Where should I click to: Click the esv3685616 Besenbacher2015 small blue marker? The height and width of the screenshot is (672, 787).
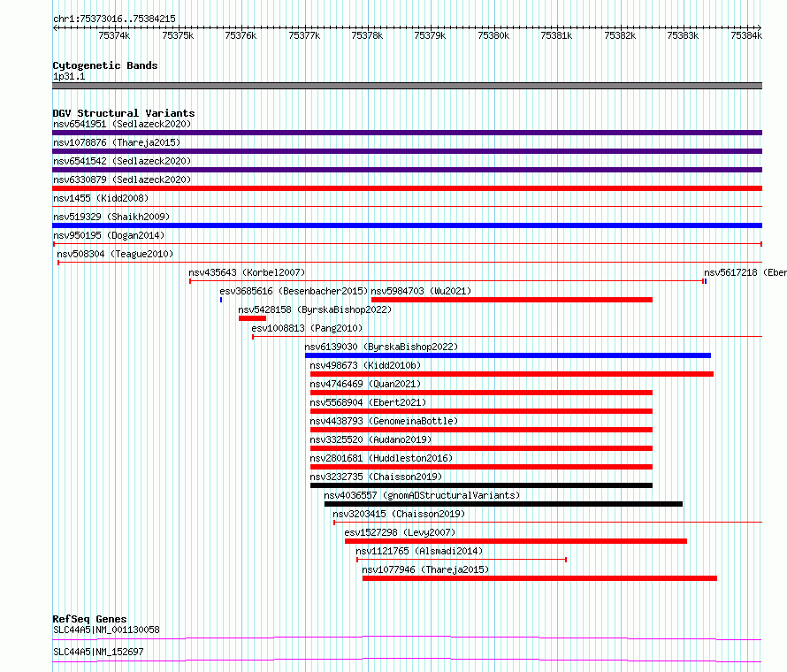point(221,300)
